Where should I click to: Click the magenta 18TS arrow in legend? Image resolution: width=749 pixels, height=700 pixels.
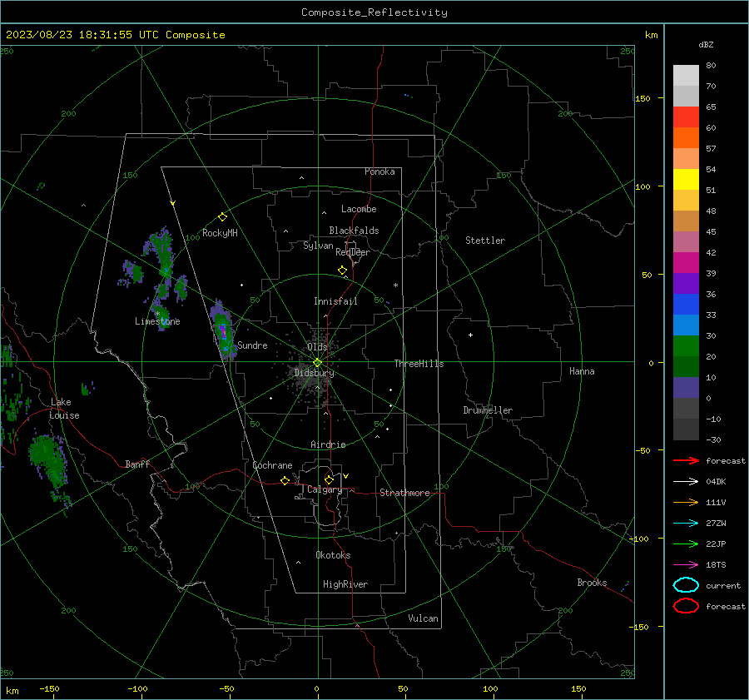pyautogui.click(x=687, y=565)
